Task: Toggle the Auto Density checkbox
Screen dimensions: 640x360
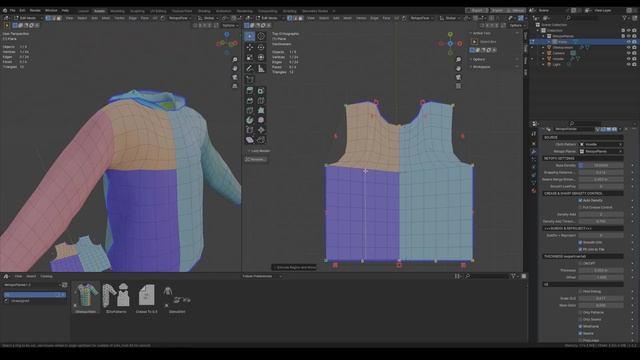Action: tap(580, 200)
